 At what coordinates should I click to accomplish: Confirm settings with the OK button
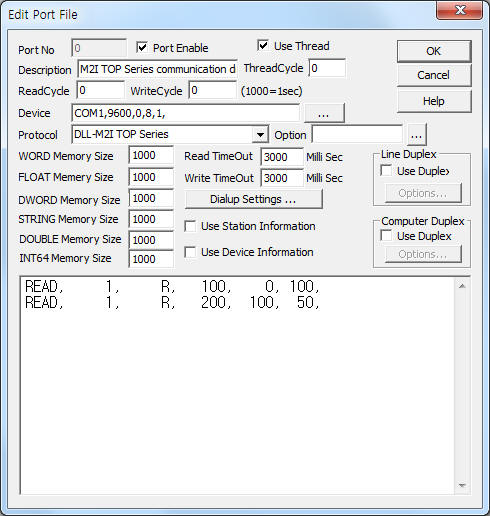coord(434,51)
